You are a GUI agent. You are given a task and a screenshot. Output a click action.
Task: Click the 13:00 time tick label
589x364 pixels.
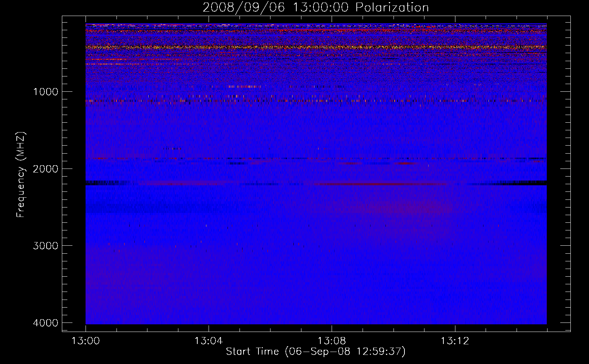pyautogui.click(x=86, y=341)
